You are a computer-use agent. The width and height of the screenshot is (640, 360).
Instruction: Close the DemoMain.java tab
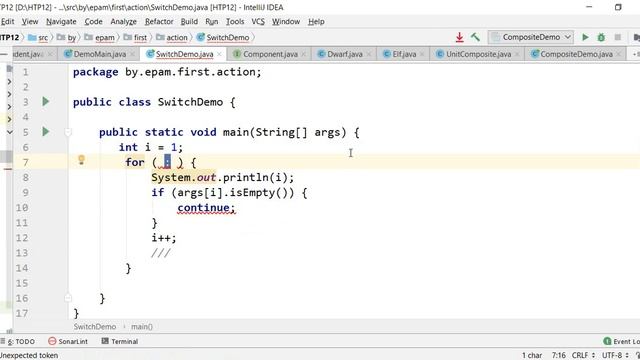pyautogui.click(x=132, y=54)
